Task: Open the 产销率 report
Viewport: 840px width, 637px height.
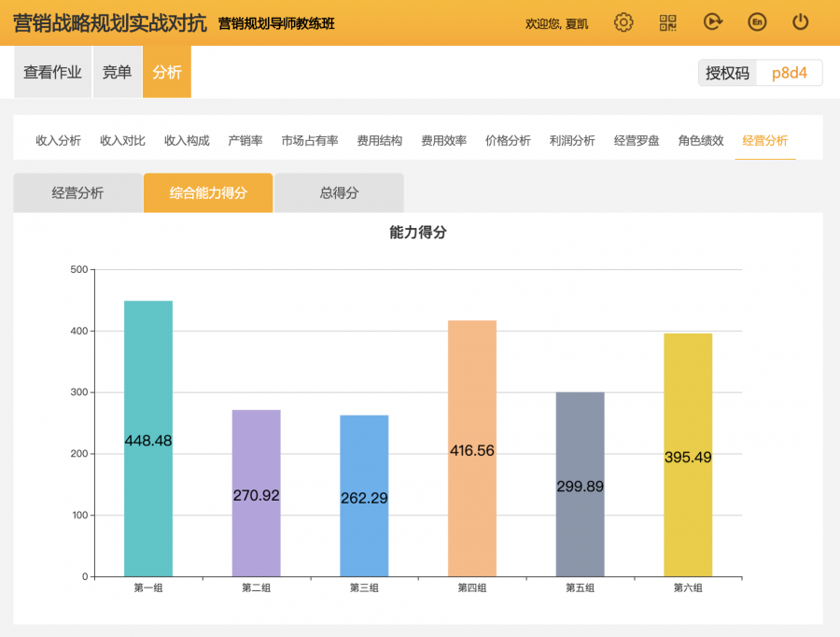Action: click(245, 140)
